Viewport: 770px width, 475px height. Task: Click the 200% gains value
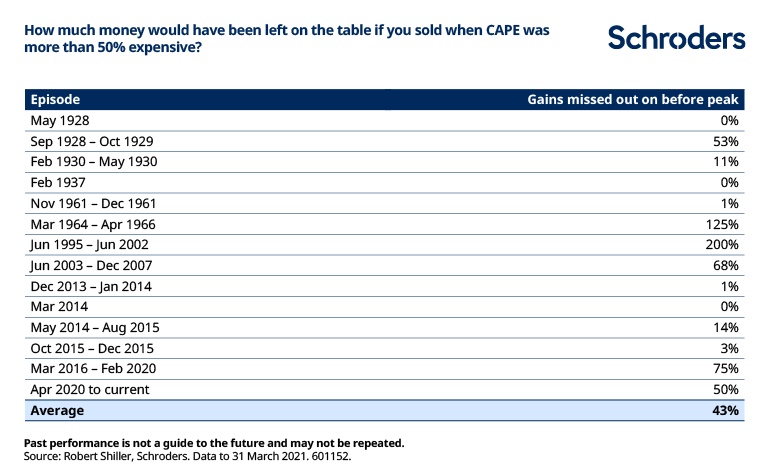click(x=722, y=245)
